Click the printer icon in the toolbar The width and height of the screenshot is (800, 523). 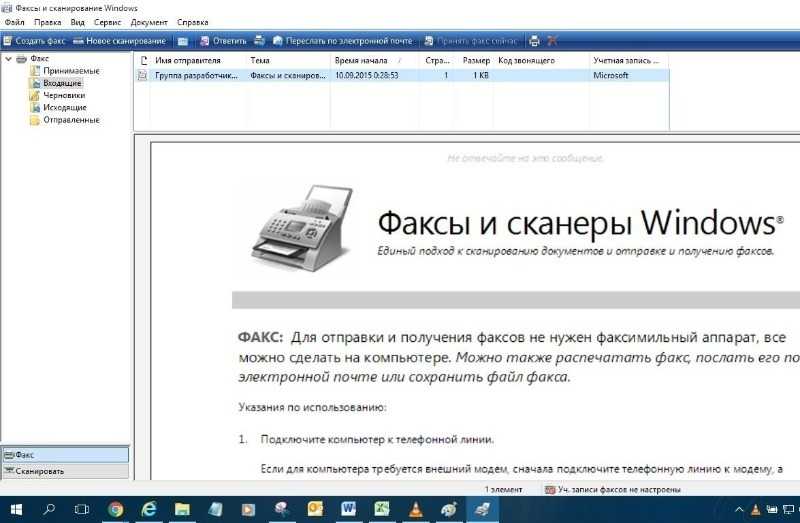point(534,41)
